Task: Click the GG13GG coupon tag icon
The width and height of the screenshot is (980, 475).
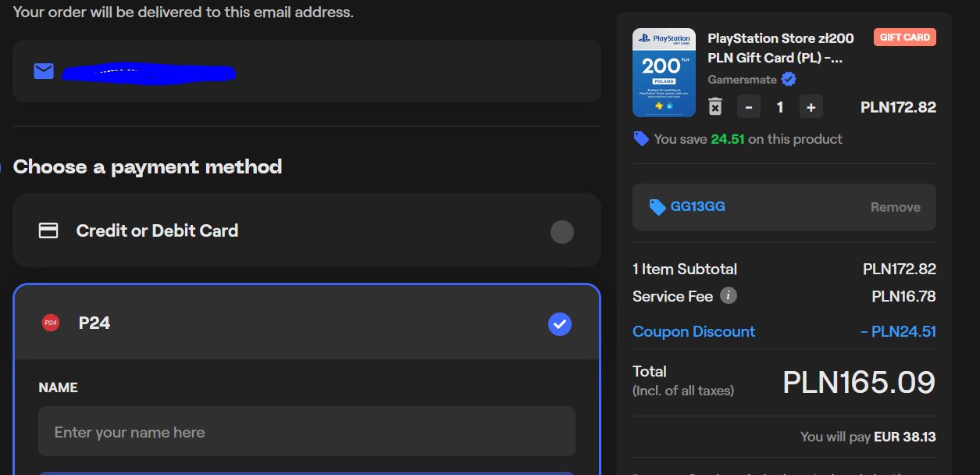Action: click(657, 207)
